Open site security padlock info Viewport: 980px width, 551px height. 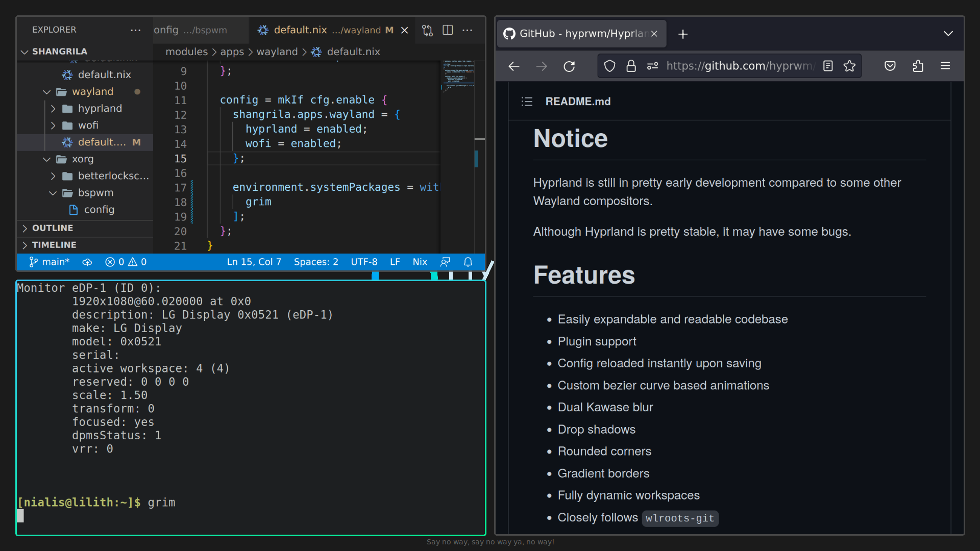tap(631, 66)
